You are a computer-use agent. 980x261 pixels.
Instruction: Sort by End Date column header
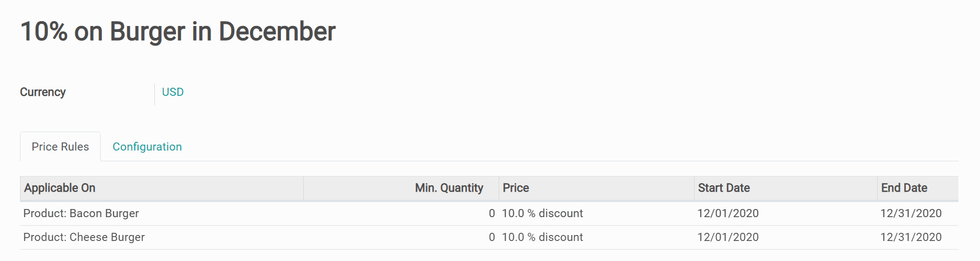tap(904, 188)
